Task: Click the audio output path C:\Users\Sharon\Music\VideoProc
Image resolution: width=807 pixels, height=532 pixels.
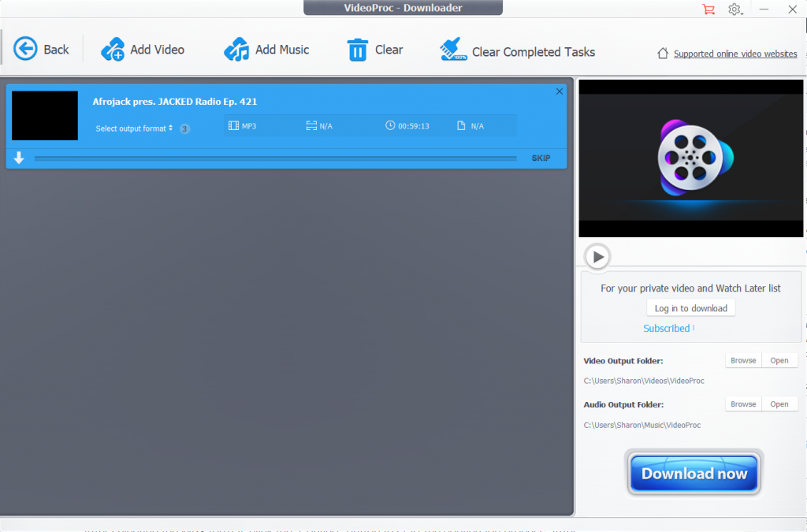Action: pyautogui.click(x=642, y=425)
